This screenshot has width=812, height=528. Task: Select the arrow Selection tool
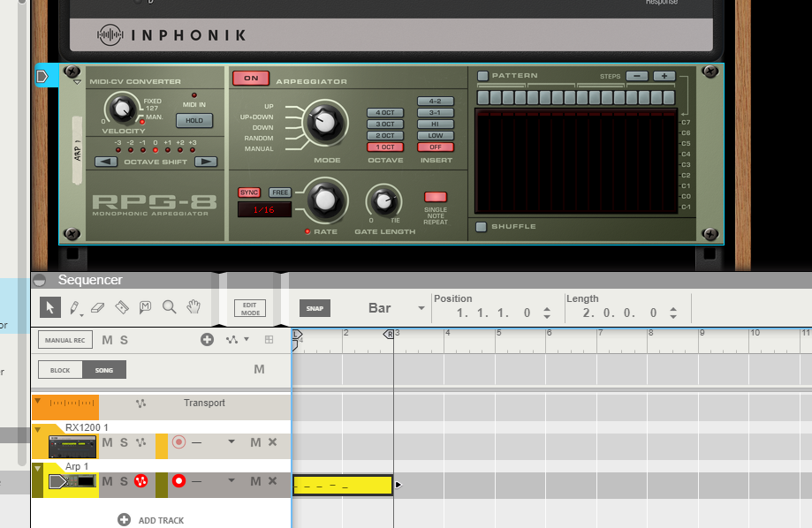50,307
